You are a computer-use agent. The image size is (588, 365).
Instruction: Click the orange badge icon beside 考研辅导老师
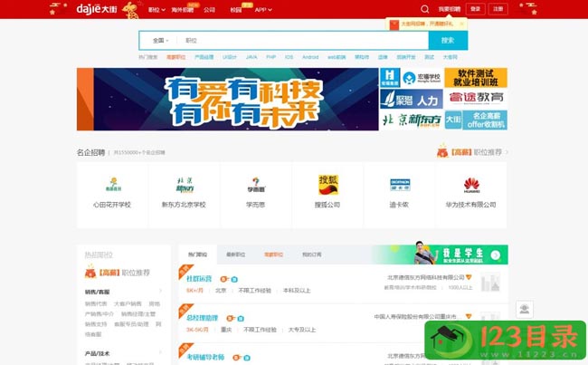pos(237,358)
